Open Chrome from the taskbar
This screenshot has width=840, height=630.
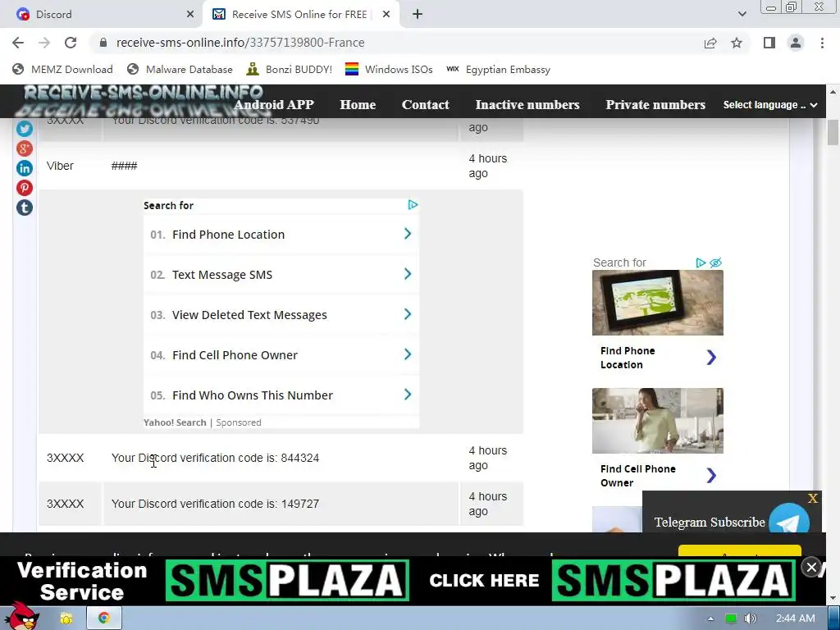104,619
